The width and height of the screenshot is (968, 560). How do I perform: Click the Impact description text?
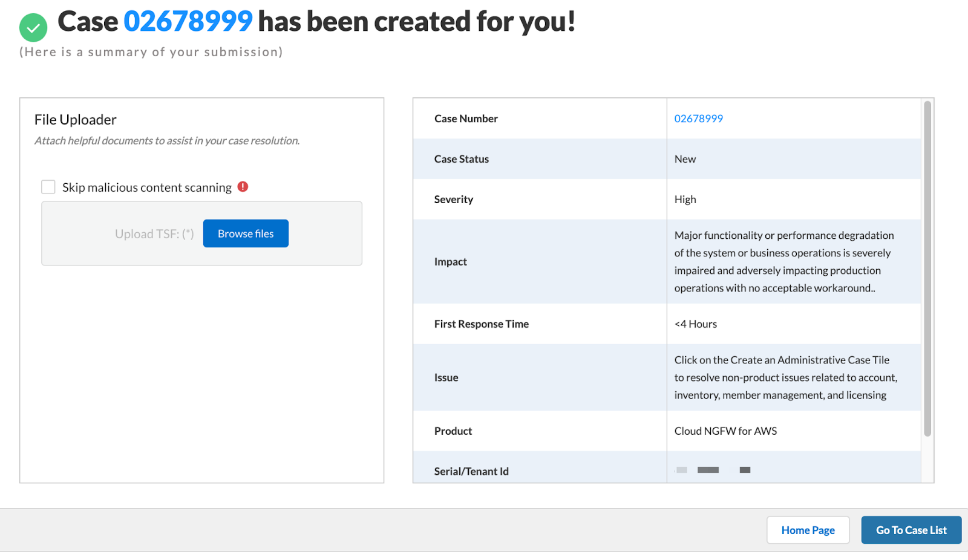click(x=784, y=261)
